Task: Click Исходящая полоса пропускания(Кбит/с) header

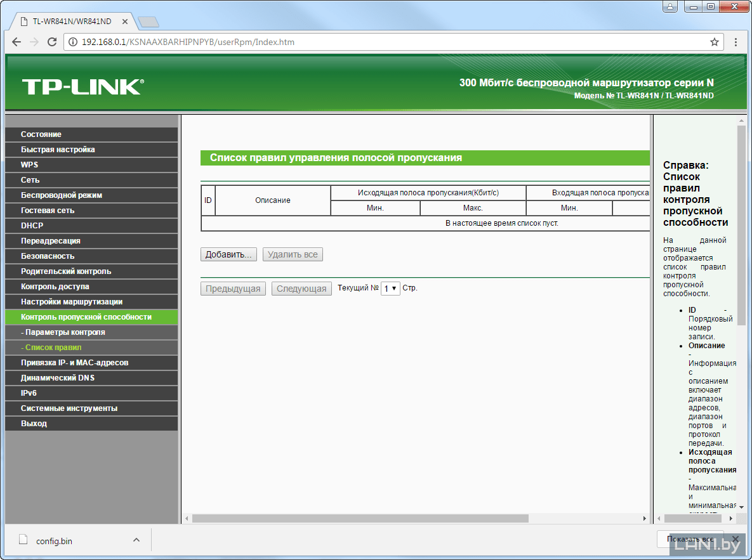Action: (x=428, y=193)
